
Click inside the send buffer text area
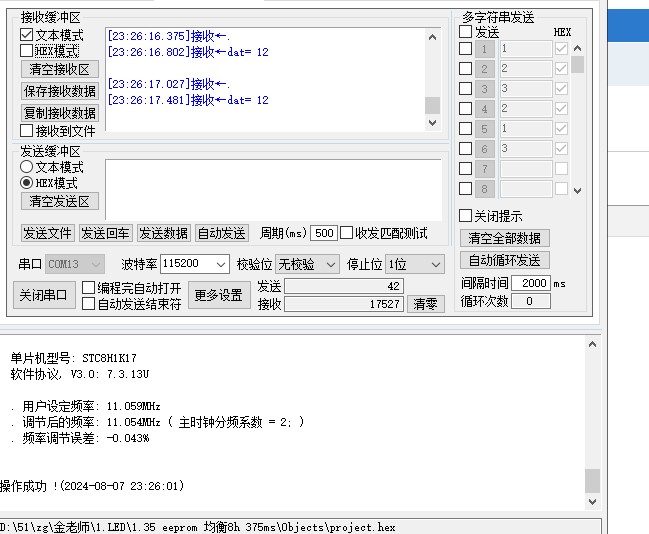[x=273, y=190]
